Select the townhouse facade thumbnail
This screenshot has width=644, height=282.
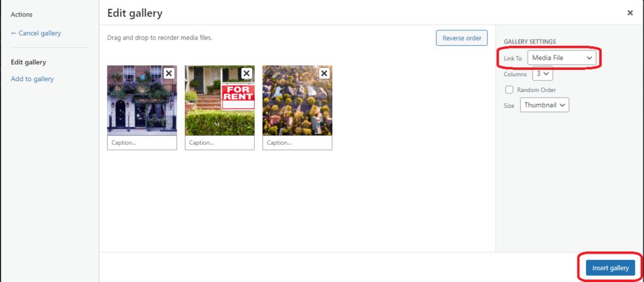pos(142,101)
